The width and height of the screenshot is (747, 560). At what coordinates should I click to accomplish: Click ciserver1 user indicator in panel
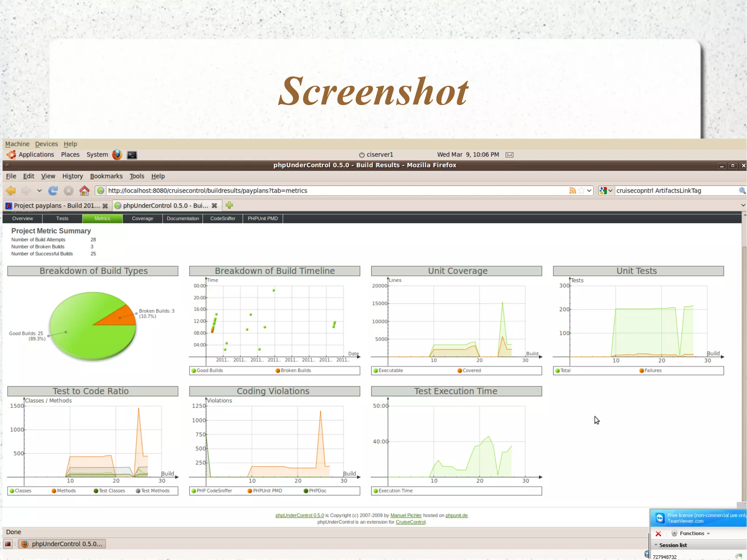[376, 155]
